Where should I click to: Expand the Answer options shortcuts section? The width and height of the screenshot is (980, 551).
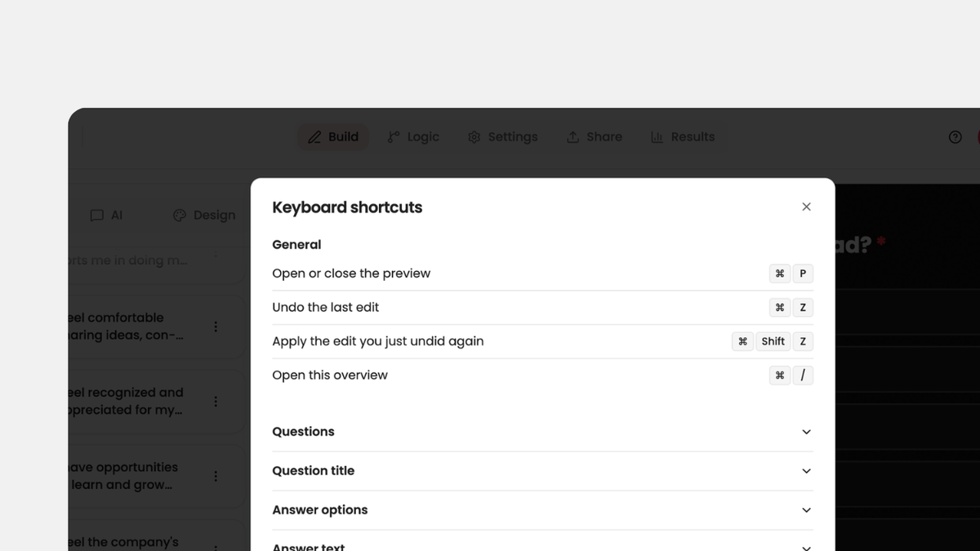tap(542, 510)
